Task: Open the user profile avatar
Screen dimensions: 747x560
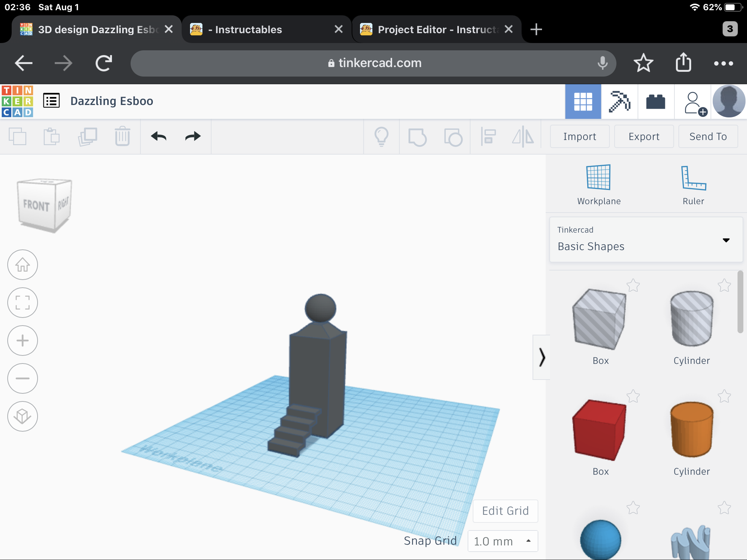Action: (728, 101)
